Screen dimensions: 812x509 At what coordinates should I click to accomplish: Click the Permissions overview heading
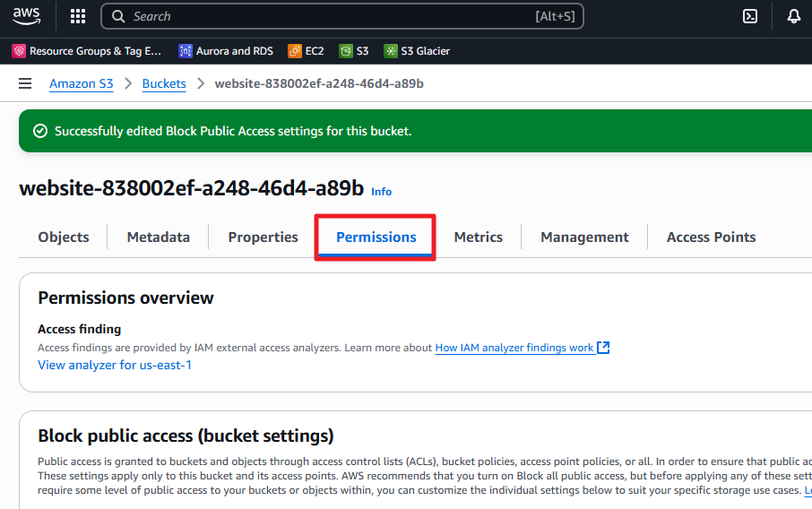(125, 298)
